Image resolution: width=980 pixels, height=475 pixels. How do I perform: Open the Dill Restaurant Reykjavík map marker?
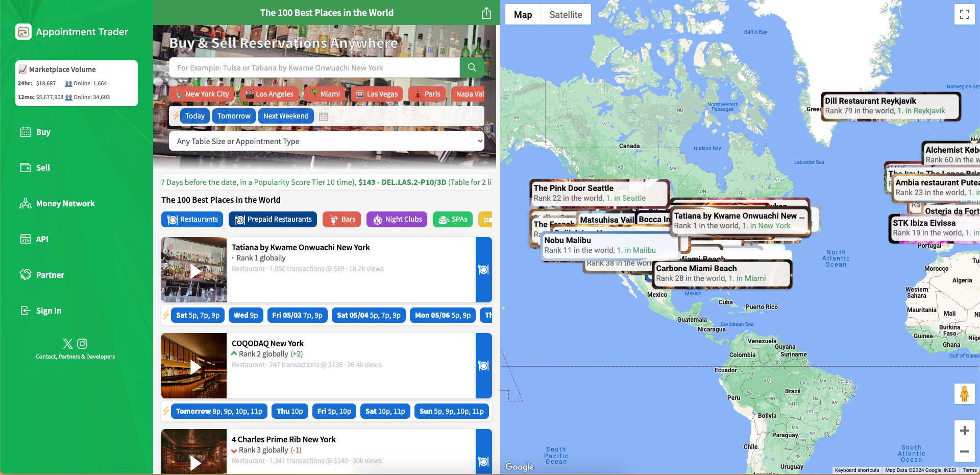pyautogui.click(x=891, y=106)
